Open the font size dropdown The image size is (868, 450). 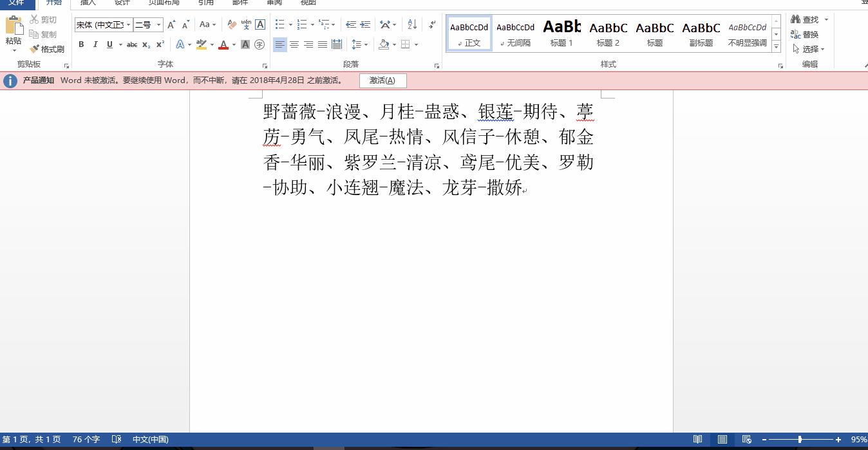pyautogui.click(x=158, y=24)
